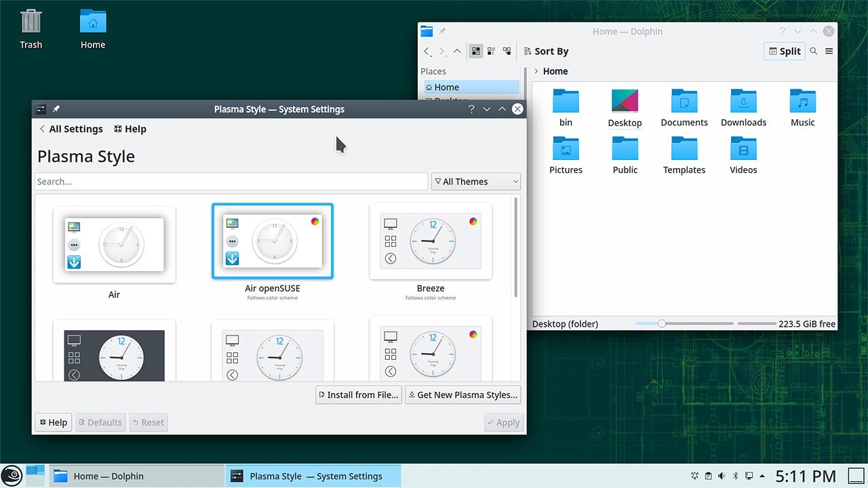Open notifications bell in system tray
868x488 pixels.
coord(695,476)
